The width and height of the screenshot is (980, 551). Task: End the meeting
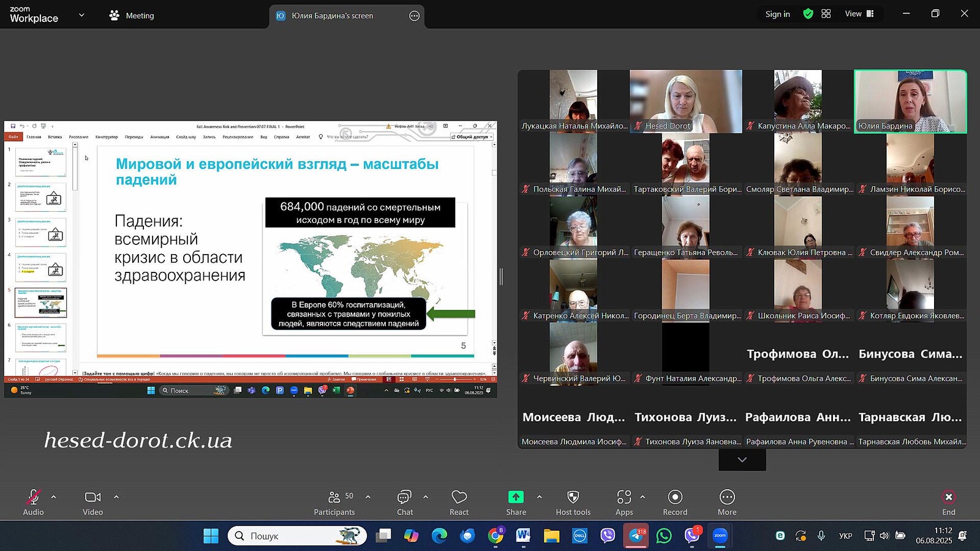click(x=948, y=502)
